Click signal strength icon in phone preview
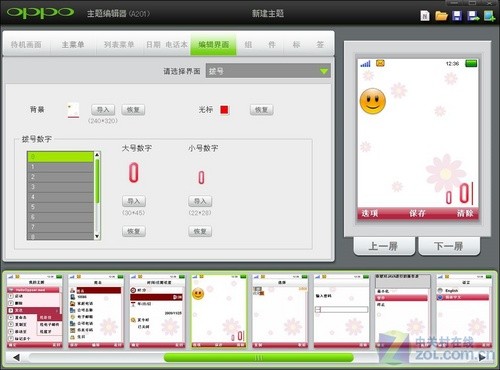This screenshot has height=370, width=500. [x=365, y=64]
